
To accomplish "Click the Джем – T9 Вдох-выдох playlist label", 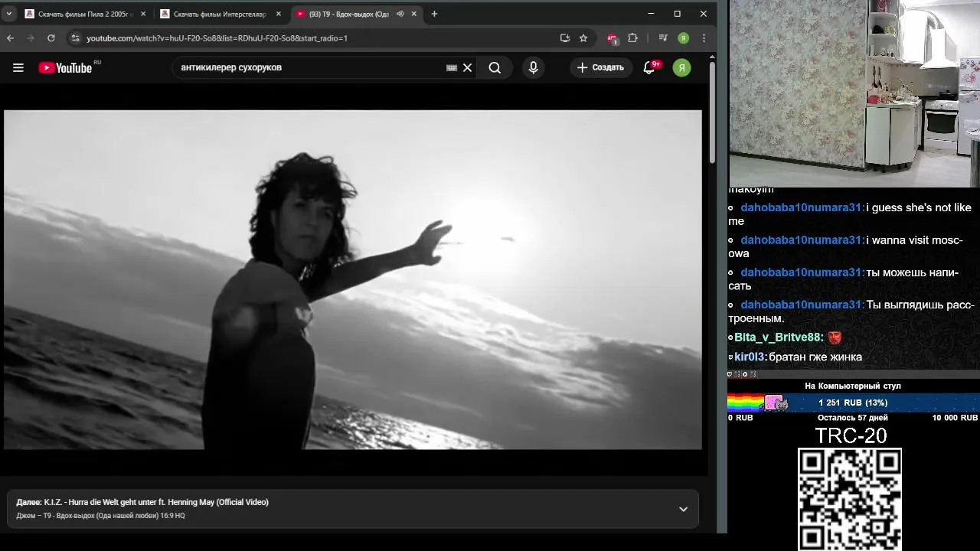I will [x=100, y=516].
